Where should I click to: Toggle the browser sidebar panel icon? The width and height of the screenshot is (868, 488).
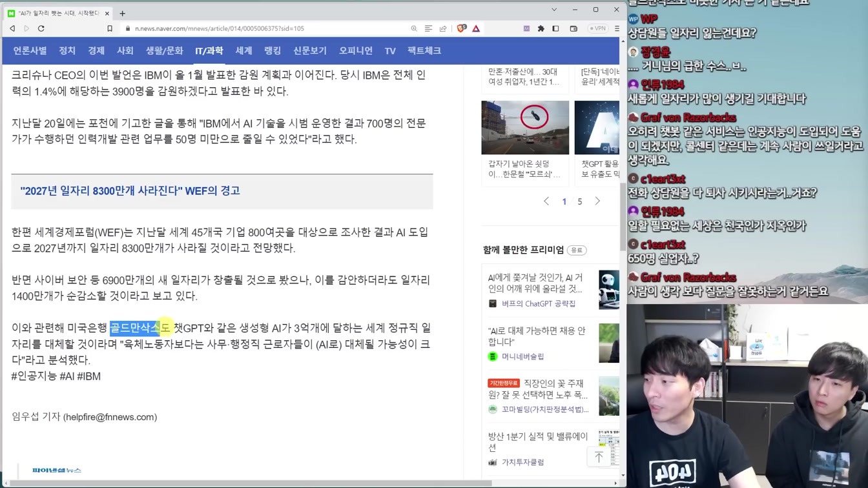click(555, 28)
